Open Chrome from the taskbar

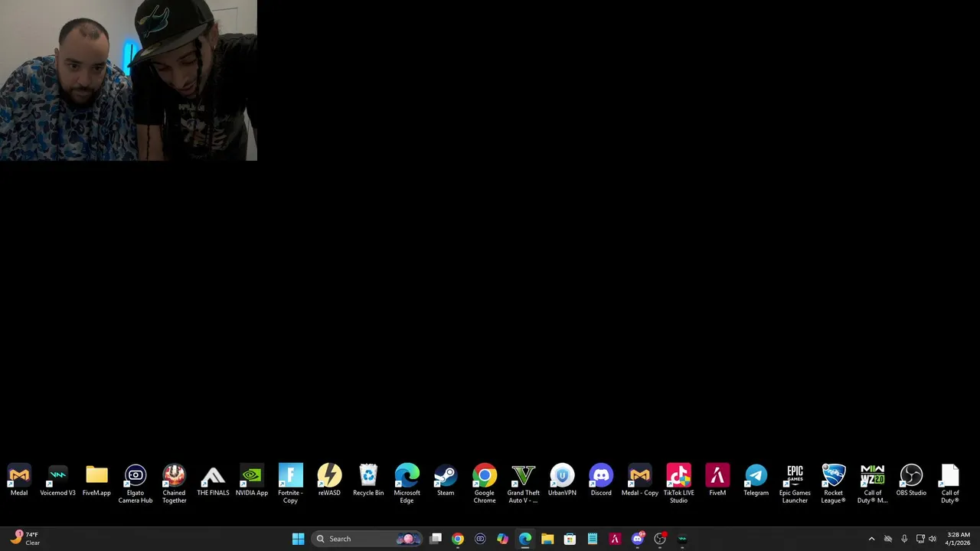pyautogui.click(x=458, y=539)
